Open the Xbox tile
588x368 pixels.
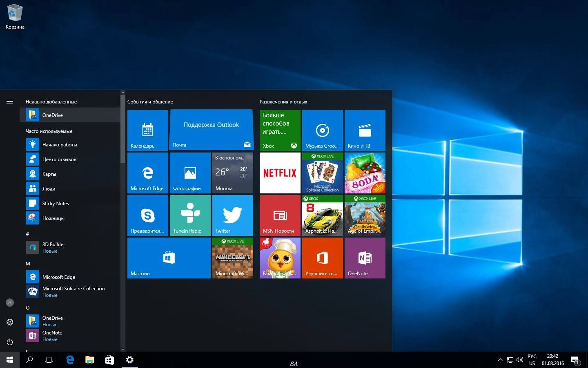point(280,130)
